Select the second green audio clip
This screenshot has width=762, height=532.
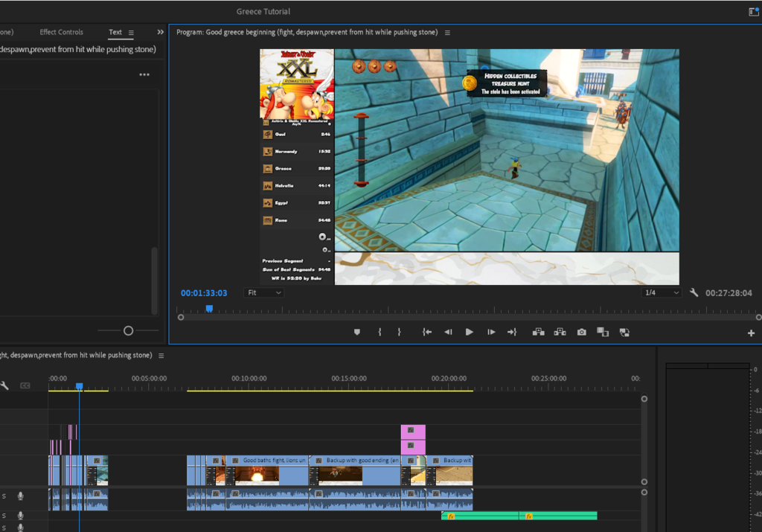(x=558, y=516)
